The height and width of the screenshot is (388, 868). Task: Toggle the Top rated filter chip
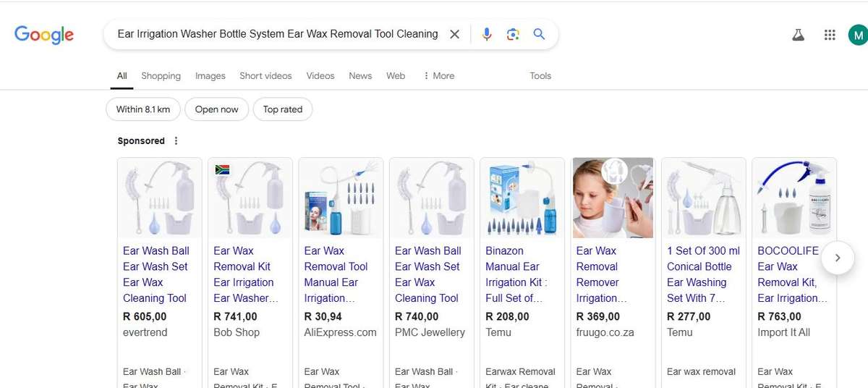282,109
